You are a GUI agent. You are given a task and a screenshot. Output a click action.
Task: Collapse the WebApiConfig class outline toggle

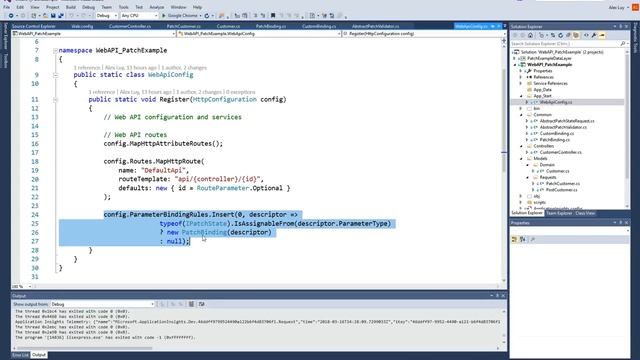point(55,75)
